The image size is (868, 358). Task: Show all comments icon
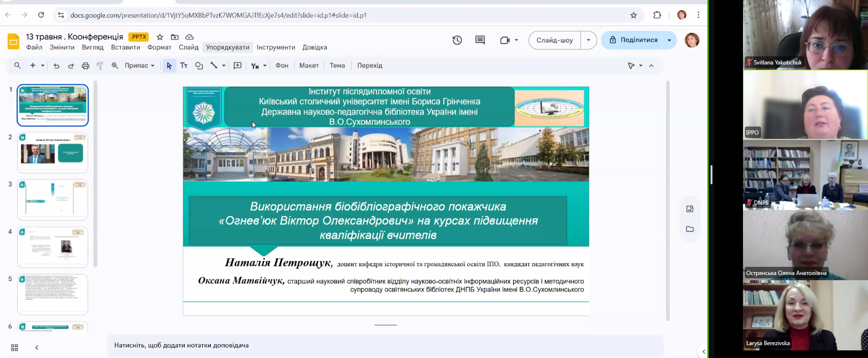480,40
